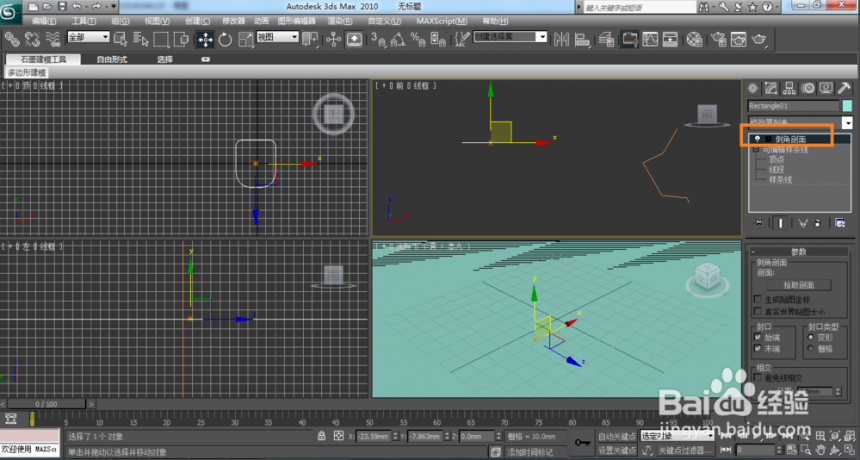Uncheck the 末端 capping checkbox
The height and width of the screenshot is (460, 860).
[758, 349]
